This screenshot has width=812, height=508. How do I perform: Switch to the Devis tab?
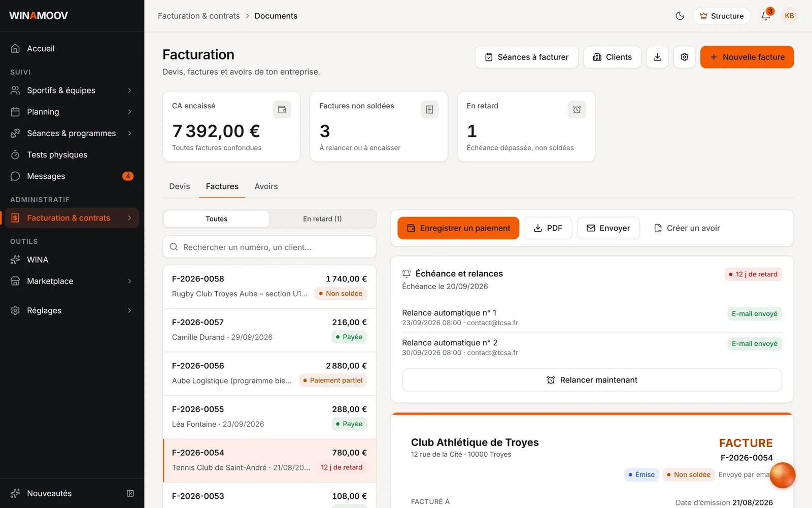(x=180, y=186)
